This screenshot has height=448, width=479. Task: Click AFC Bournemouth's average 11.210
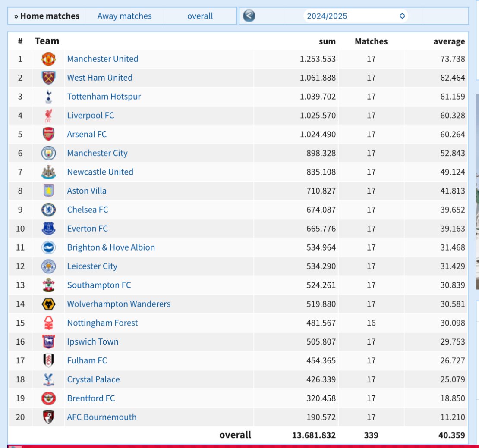point(453,417)
